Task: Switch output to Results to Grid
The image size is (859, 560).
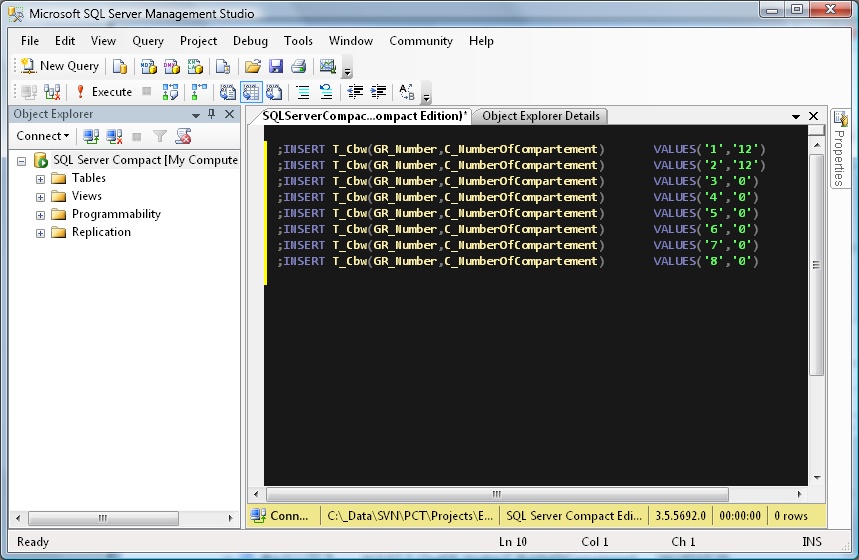Action: tap(251, 92)
